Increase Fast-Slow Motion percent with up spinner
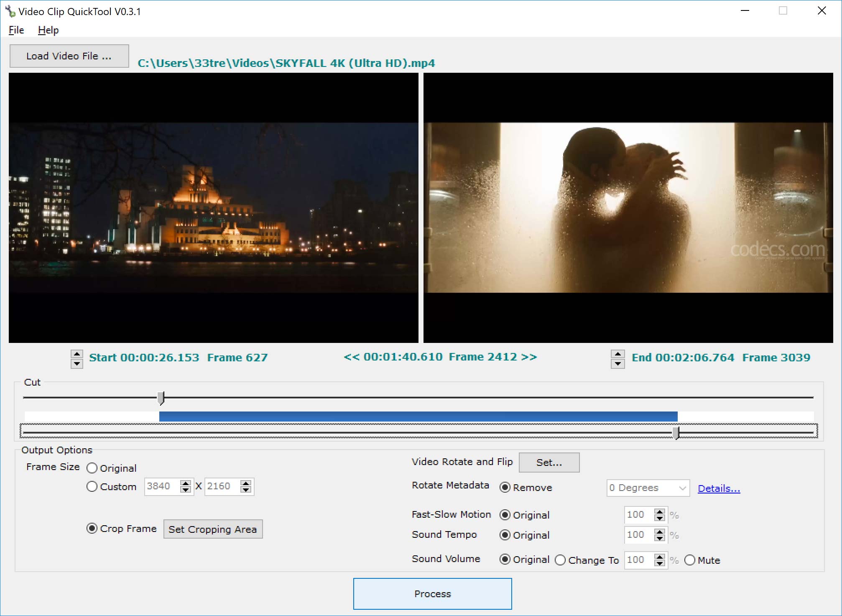The image size is (842, 616). click(x=660, y=511)
